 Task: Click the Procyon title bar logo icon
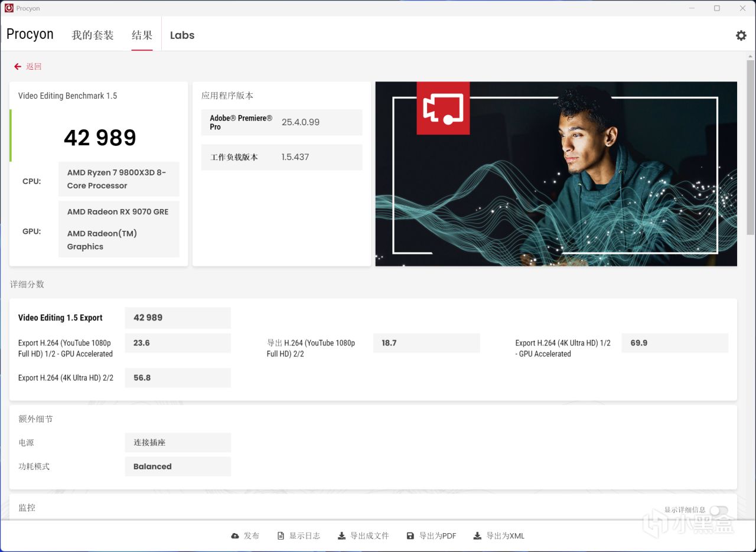[9, 8]
